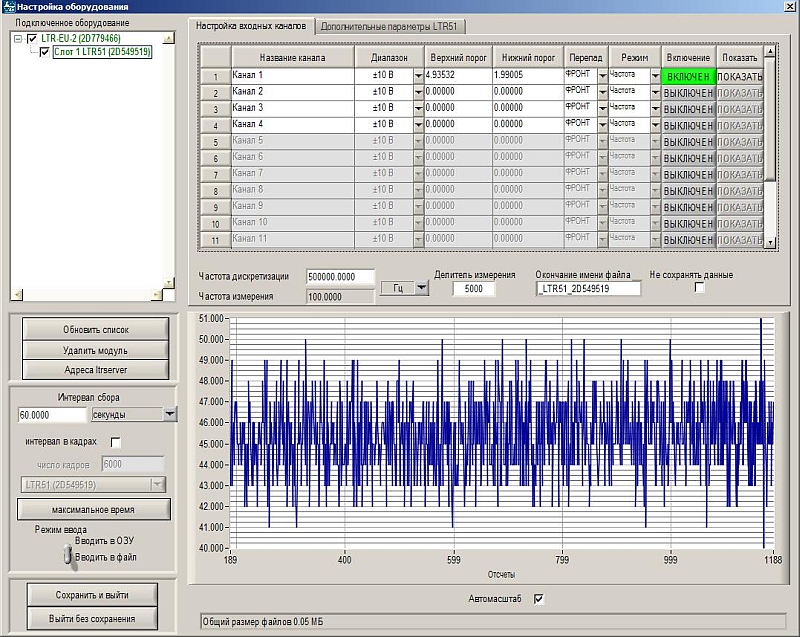Click the Делитель измерения field
This screenshot has height=637, width=800.
[x=473, y=289]
